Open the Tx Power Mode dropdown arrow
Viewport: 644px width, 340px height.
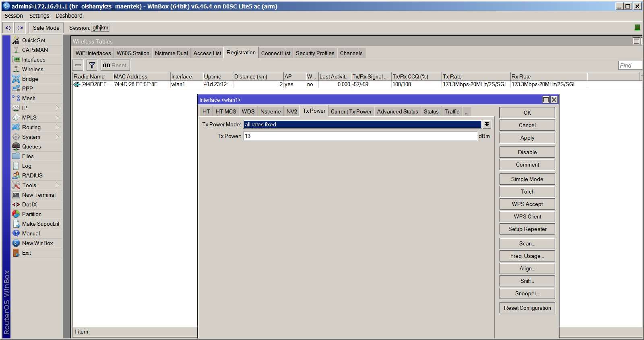(x=487, y=124)
